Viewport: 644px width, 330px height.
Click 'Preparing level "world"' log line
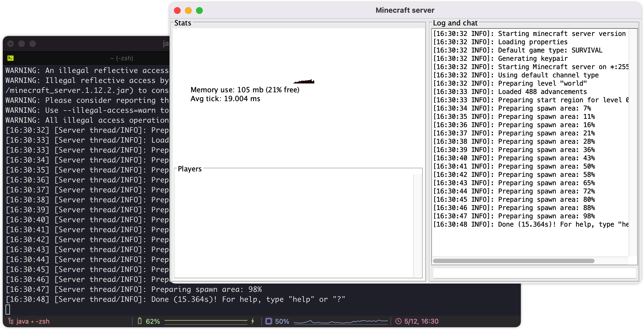[x=510, y=83]
